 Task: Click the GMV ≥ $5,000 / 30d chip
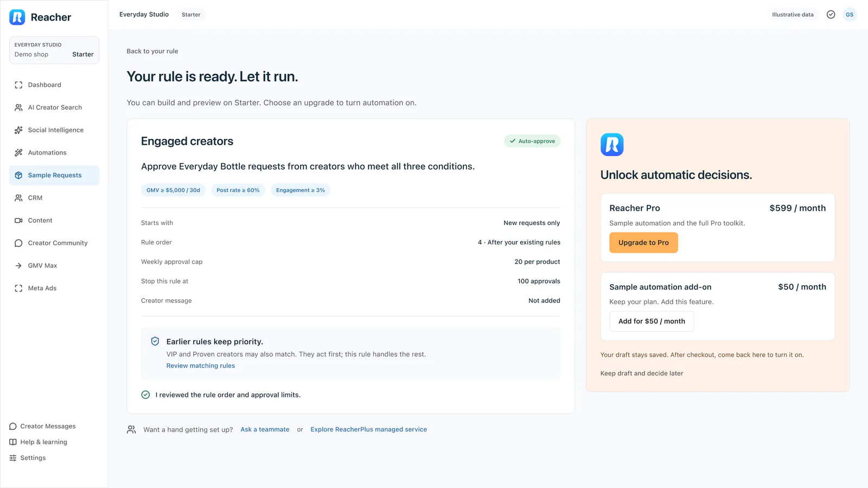click(x=173, y=190)
